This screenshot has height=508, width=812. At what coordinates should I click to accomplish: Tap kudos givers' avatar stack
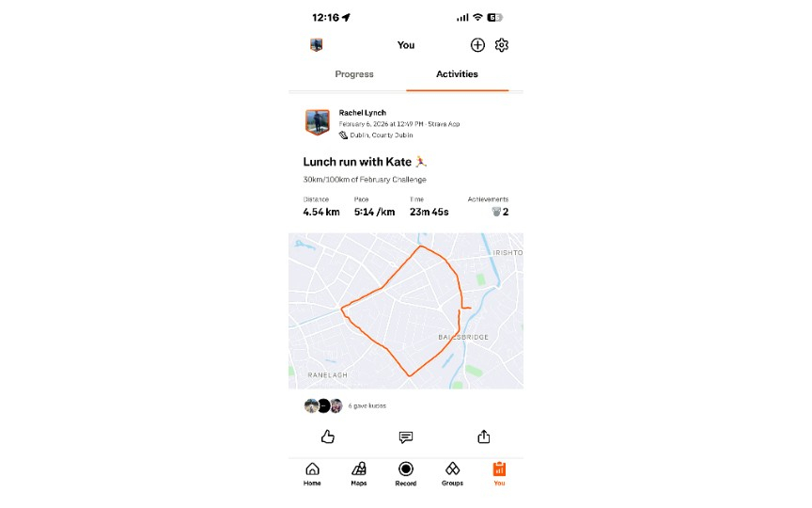click(x=323, y=405)
